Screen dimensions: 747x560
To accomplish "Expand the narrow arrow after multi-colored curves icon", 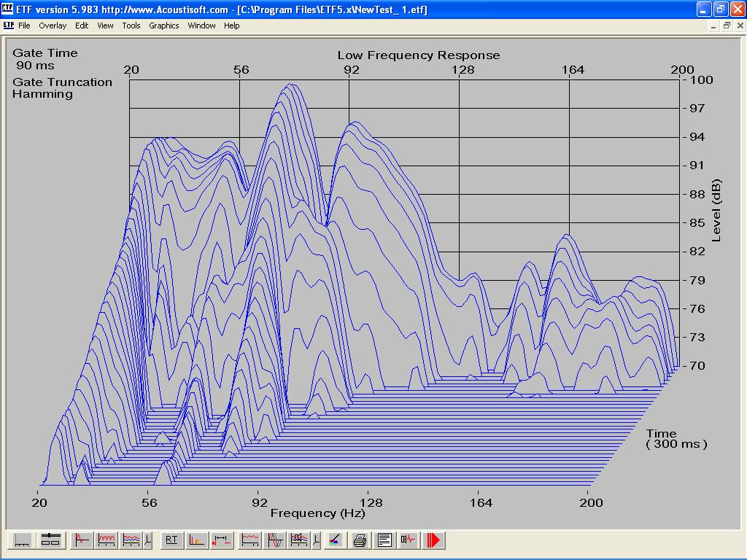I will (x=148, y=540).
